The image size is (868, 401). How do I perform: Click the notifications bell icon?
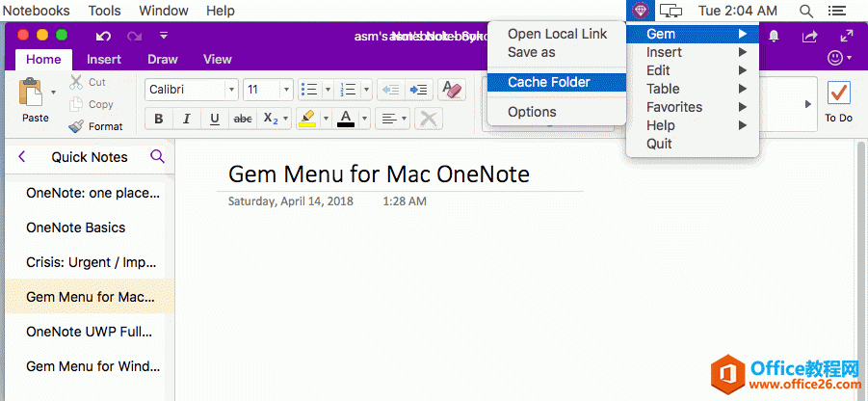(774, 36)
